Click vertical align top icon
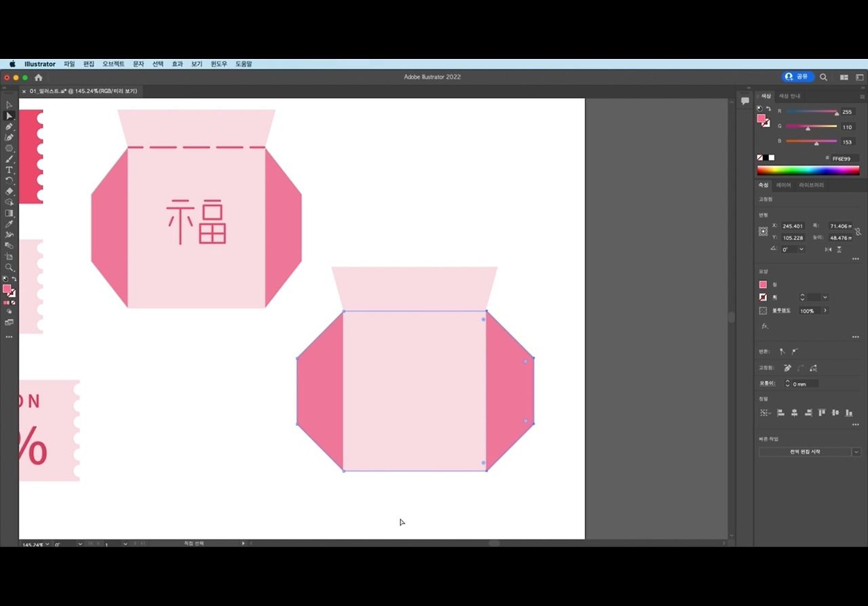The height and width of the screenshot is (606, 868). coord(822,412)
